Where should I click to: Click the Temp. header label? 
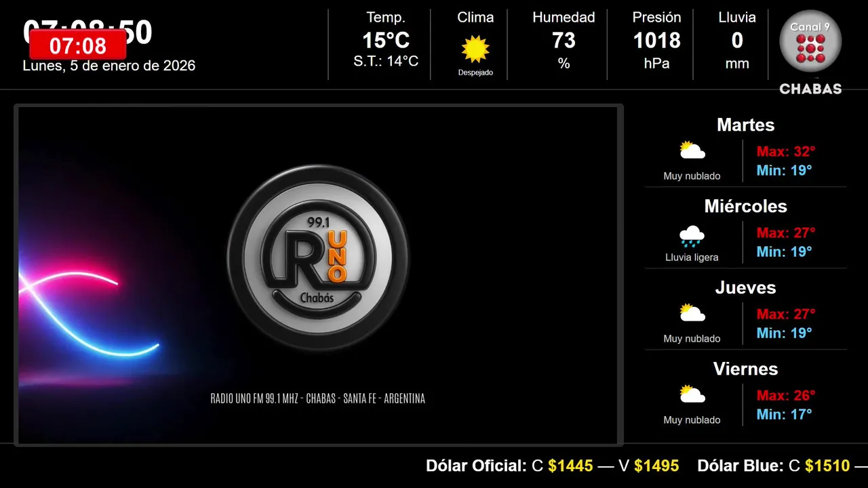pos(386,17)
